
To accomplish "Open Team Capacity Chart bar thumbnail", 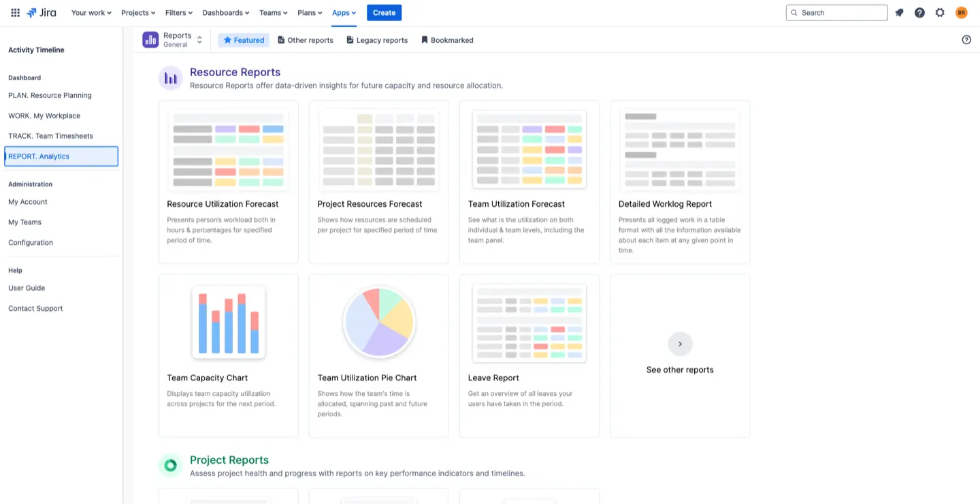I will (x=229, y=322).
